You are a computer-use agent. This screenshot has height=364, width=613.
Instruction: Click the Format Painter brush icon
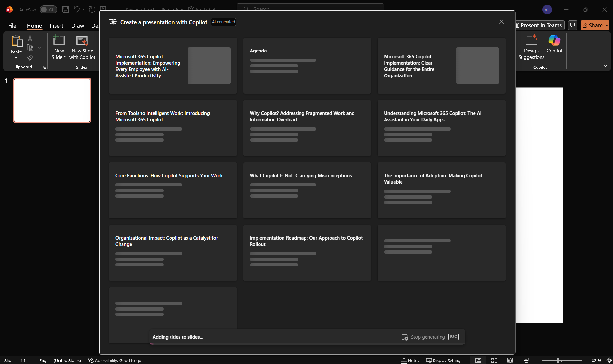pos(30,58)
